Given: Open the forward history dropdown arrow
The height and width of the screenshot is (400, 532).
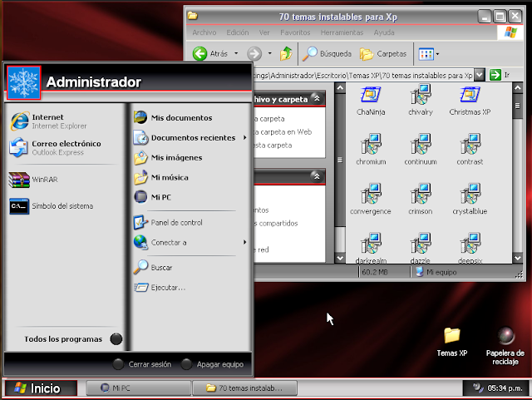Looking at the screenshot, I should tap(269, 53).
